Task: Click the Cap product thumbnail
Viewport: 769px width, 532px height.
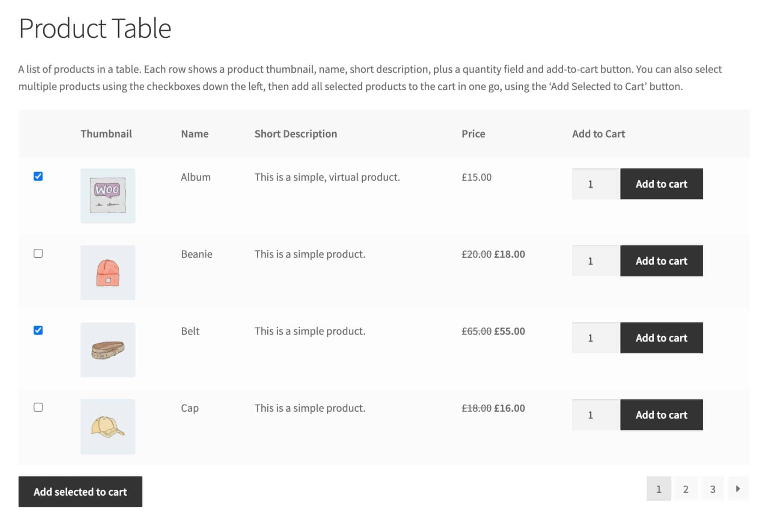Action: pos(107,426)
